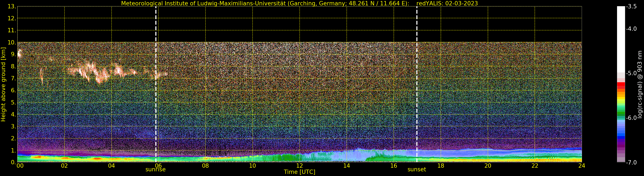Screen dimensions: 644x176
Task: Pick the white section of the colorbar
Action: pyautogui.click(x=621, y=39)
